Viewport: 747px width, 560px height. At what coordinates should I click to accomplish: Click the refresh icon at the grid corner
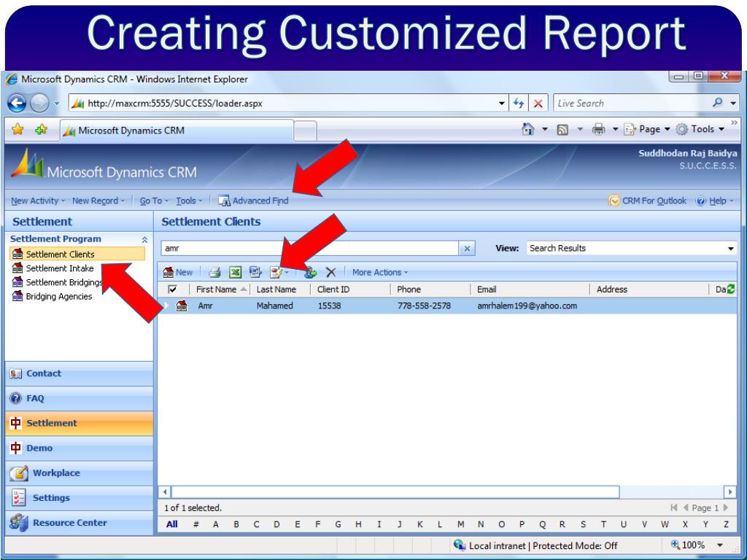click(x=731, y=289)
